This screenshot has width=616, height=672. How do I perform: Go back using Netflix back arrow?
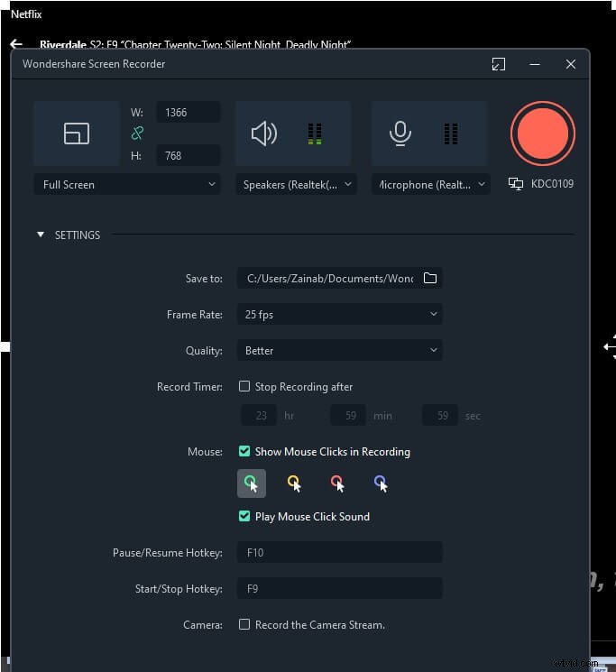tap(16, 44)
